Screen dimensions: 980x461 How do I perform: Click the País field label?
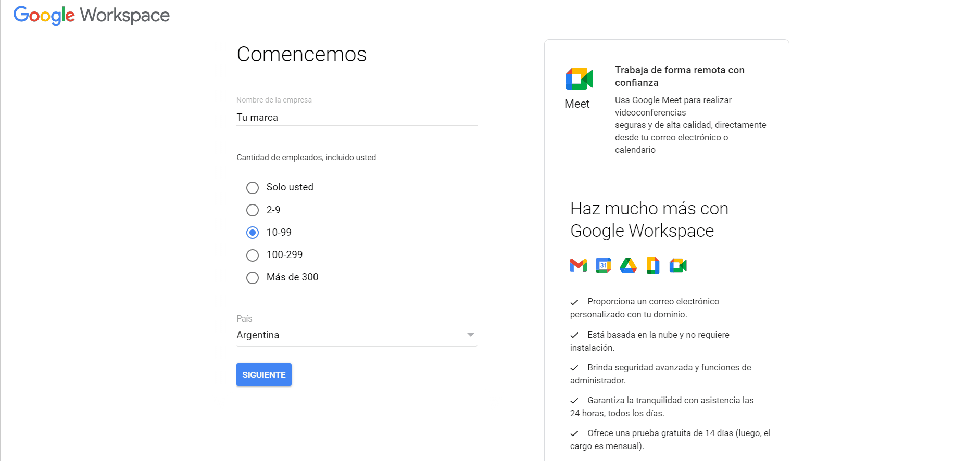[244, 318]
